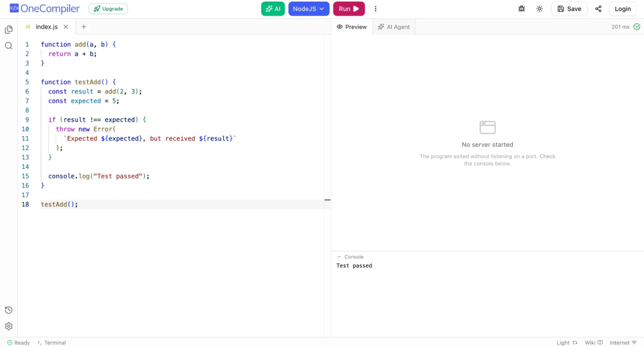This screenshot has height=347, width=644.
Task: Click the OneCompiler logo
Action: 45,9
